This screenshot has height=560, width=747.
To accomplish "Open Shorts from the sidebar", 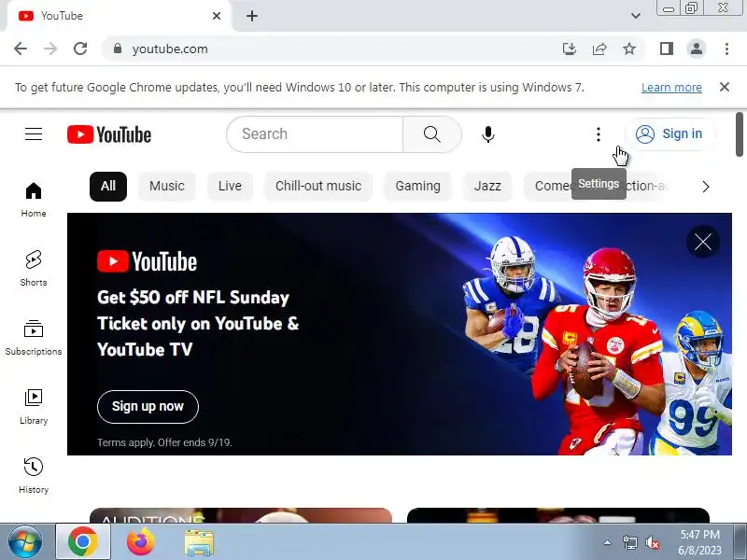I will 34,269.
